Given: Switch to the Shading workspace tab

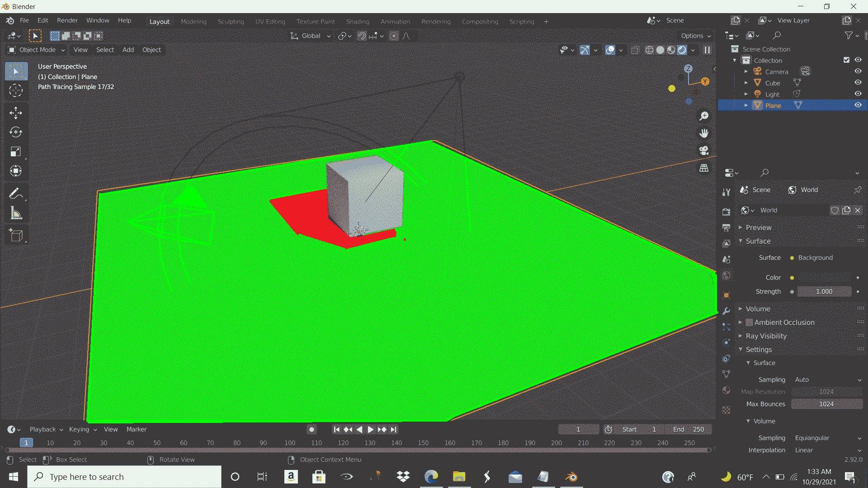Looking at the screenshot, I should click(358, 22).
